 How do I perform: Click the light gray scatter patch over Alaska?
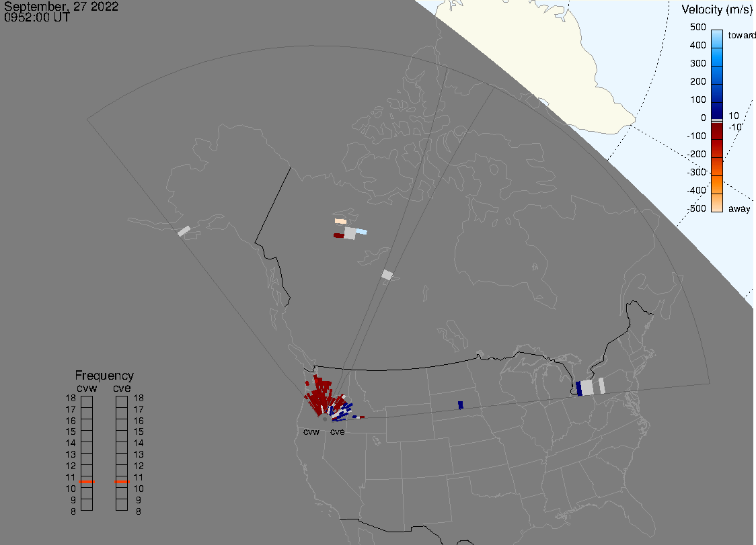[x=184, y=231]
